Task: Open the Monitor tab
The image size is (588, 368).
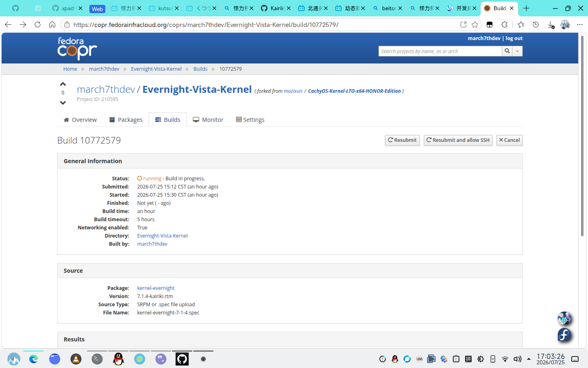Action: click(208, 120)
